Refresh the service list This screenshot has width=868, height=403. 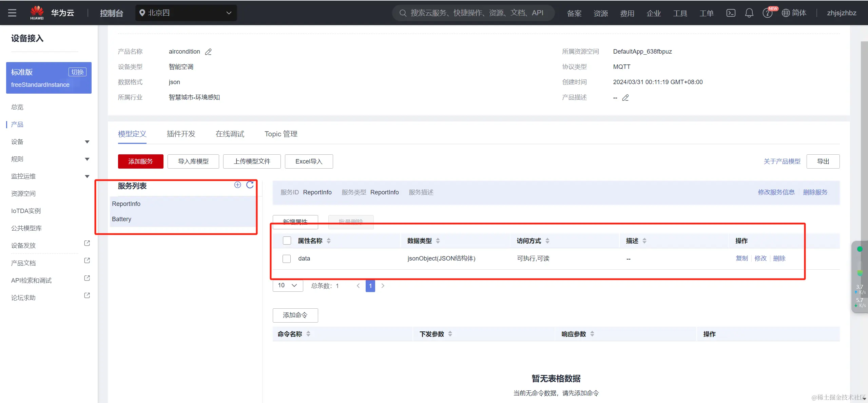[250, 185]
